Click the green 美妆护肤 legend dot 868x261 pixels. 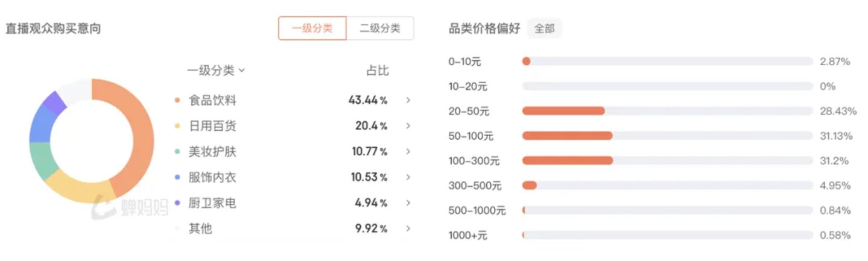click(x=177, y=151)
